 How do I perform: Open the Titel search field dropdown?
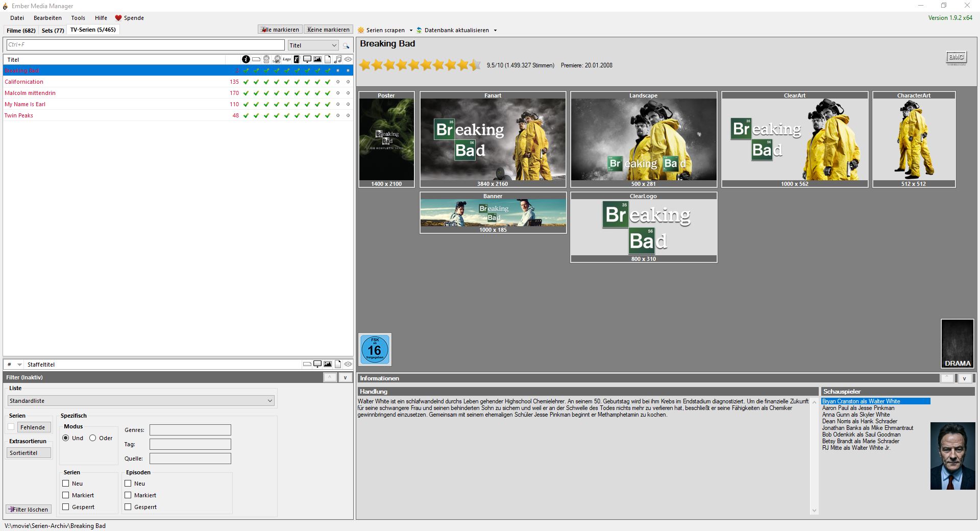tap(313, 45)
